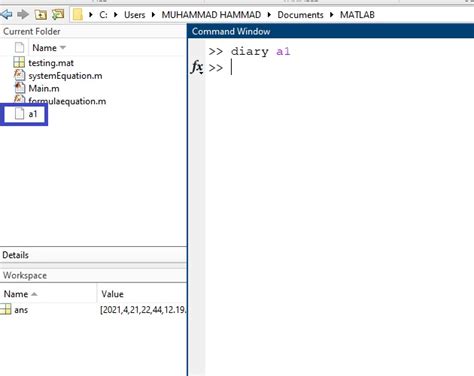This screenshot has width=474, height=376.
Task: Select Main.m file
Action: point(44,88)
